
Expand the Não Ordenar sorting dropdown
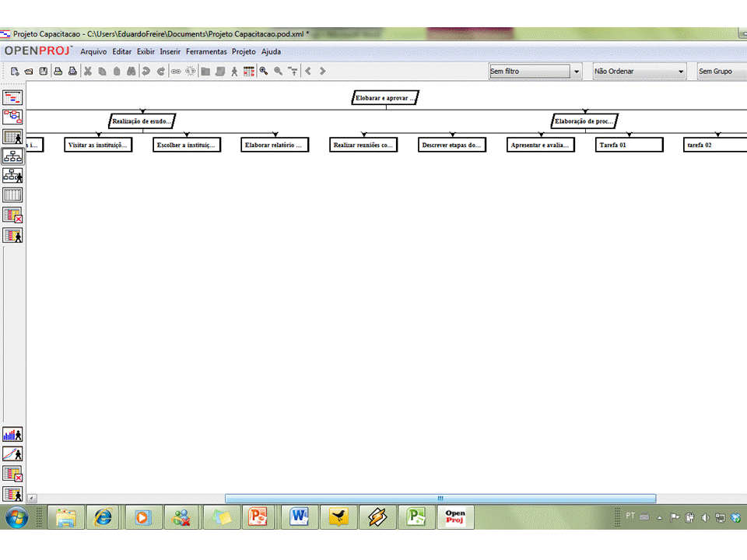[x=679, y=71]
